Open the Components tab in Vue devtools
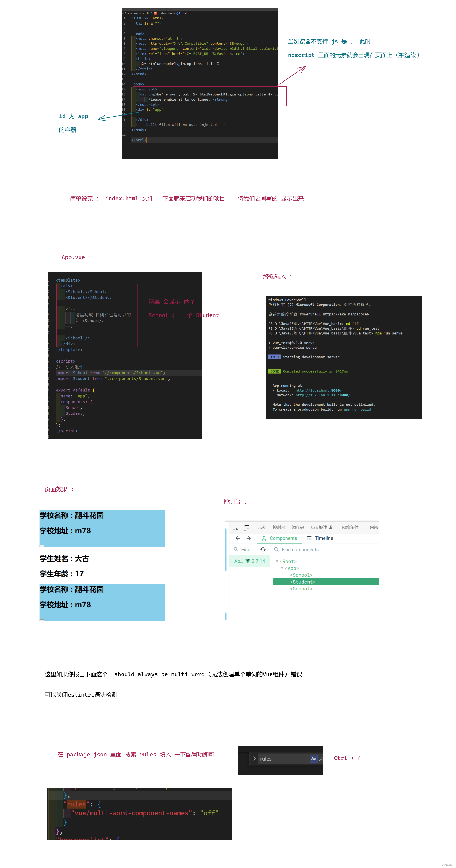 (x=279, y=538)
